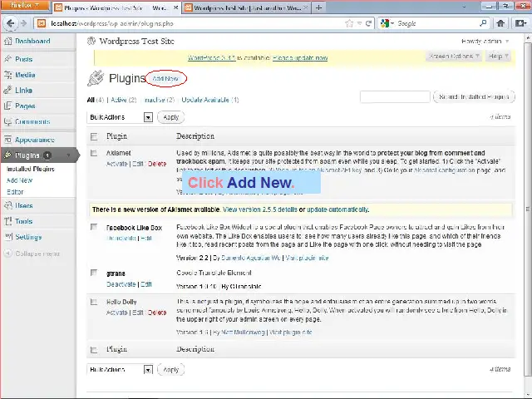The width and height of the screenshot is (532, 399).
Task: Tick the select-all checkbox in table footer
Action: (94, 350)
